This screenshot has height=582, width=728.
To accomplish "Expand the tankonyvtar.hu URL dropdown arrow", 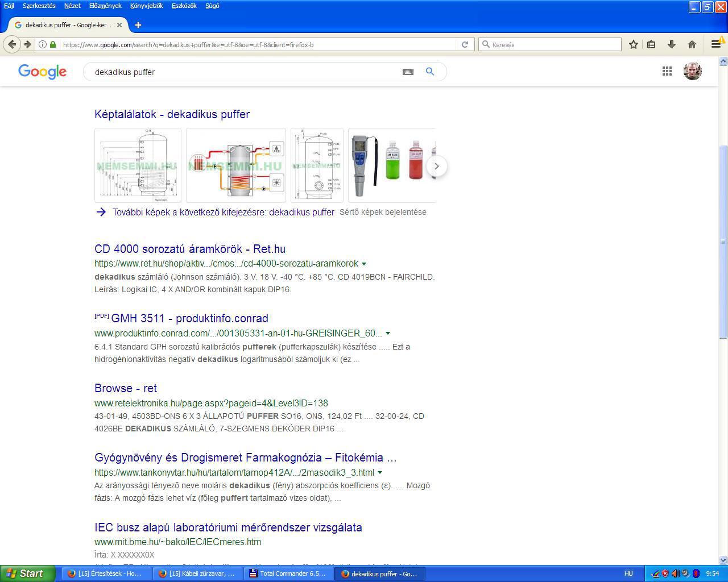I will pos(380,473).
